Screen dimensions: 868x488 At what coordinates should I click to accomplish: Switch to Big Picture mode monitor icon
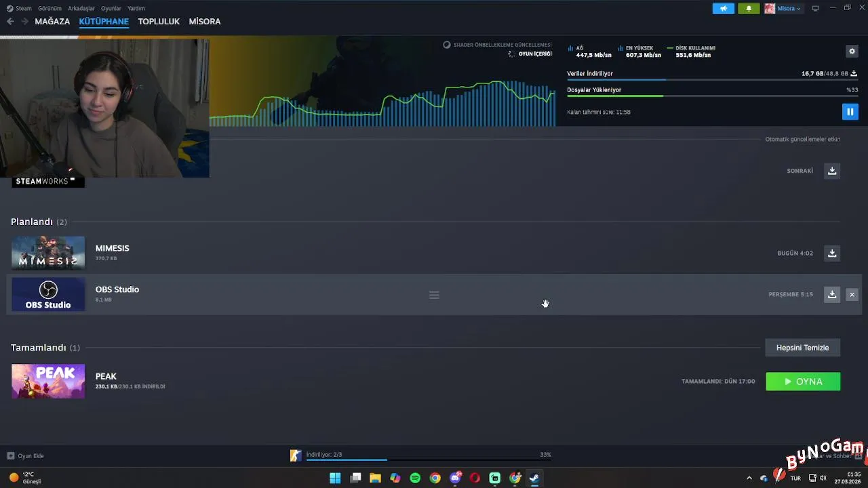tap(815, 8)
